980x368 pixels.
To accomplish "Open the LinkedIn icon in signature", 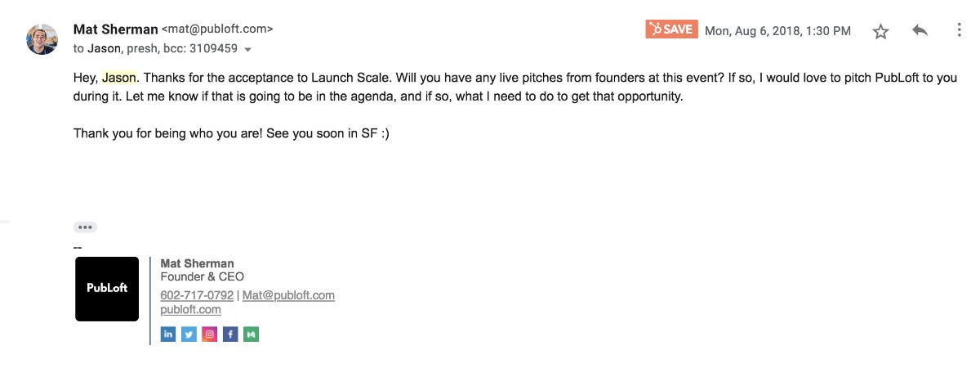I will tap(168, 334).
